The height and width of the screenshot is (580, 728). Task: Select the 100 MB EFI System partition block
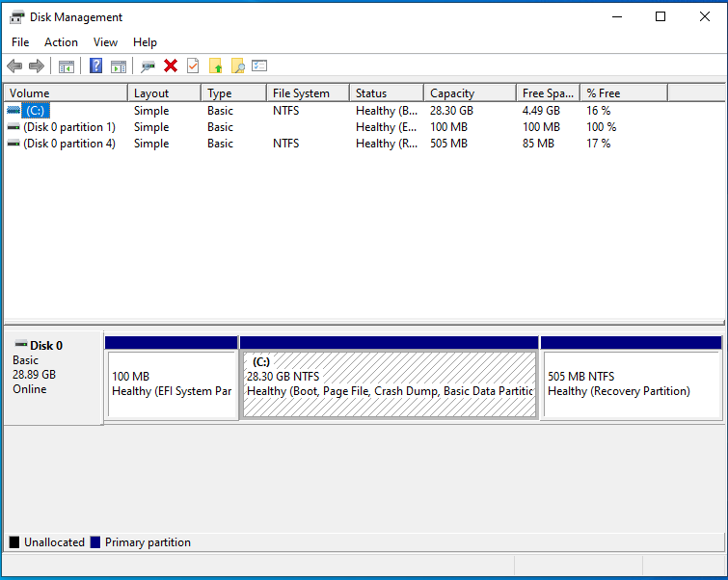coord(172,379)
